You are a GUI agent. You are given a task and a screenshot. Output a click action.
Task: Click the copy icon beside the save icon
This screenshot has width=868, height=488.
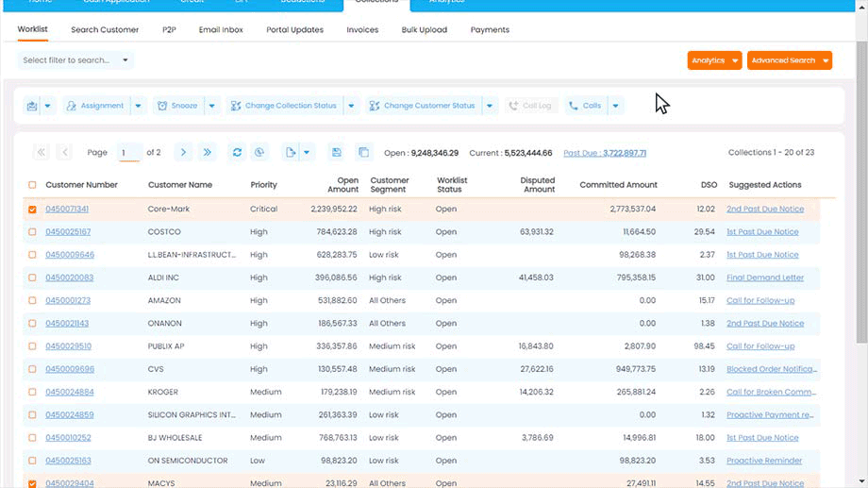coord(363,152)
